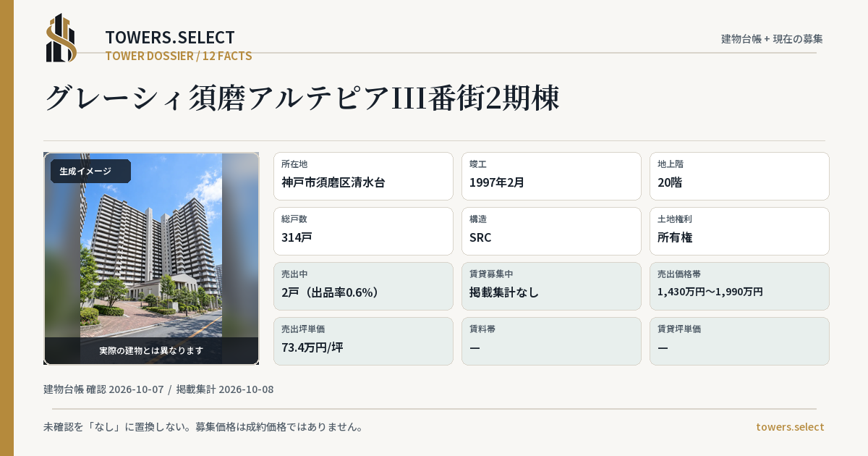
Task: Select the 竣工 1997年2月 card
Action: tap(551, 176)
